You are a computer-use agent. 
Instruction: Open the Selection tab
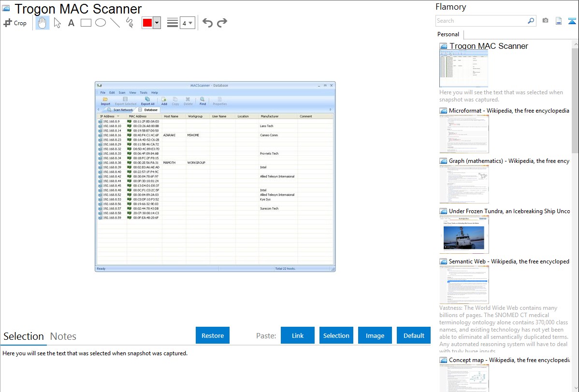tap(24, 336)
